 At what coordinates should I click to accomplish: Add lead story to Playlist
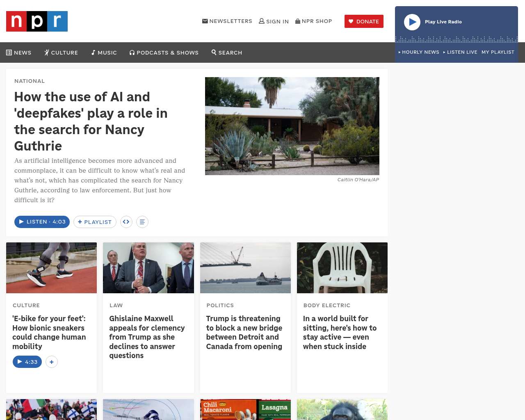95,222
